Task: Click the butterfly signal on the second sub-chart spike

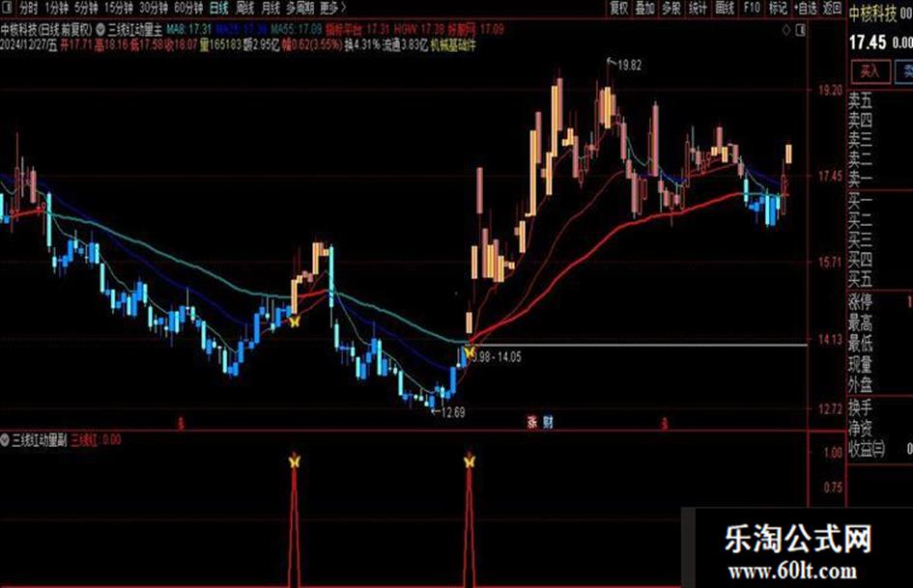Action: (x=470, y=462)
